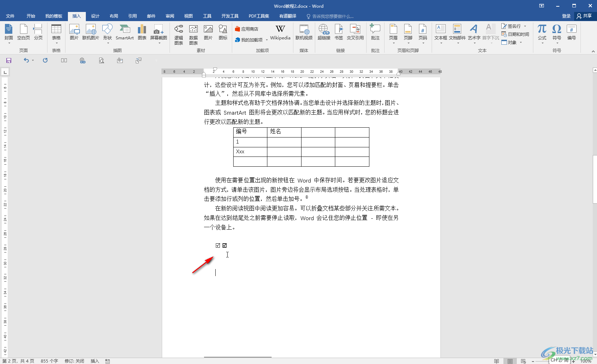The height and width of the screenshot is (364, 597).
Task: Insert a data chart (数据图表)
Action: coord(193,34)
